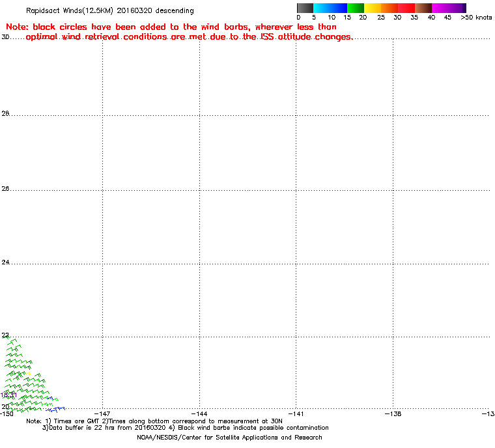Click the longitude label "-138"

pos(393,413)
